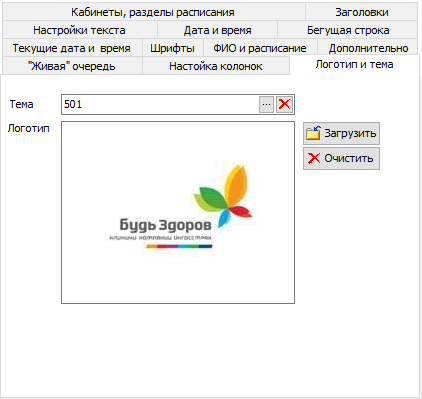Switch to the Дополнительно tab
Viewport: 422px width, 399px height.
click(368, 48)
